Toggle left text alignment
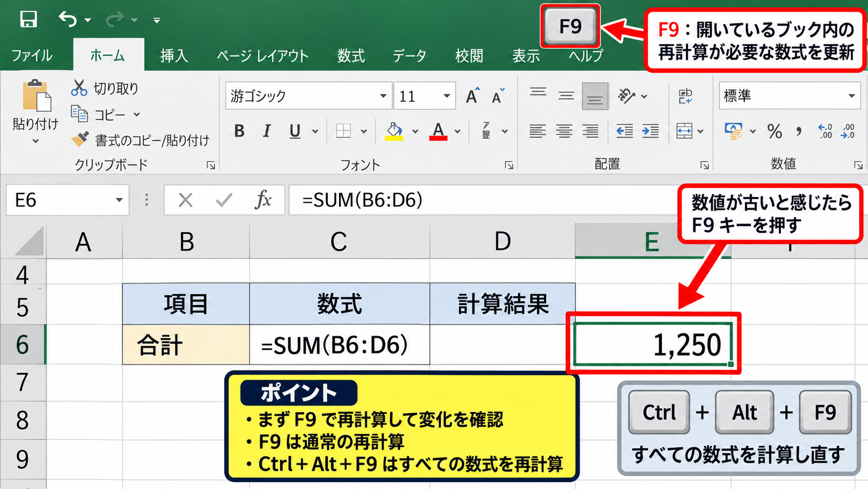868x489 pixels. click(x=538, y=131)
